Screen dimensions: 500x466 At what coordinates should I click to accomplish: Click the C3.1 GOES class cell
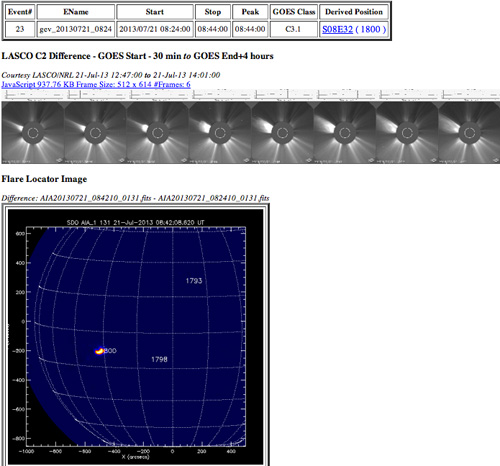click(x=293, y=29)
